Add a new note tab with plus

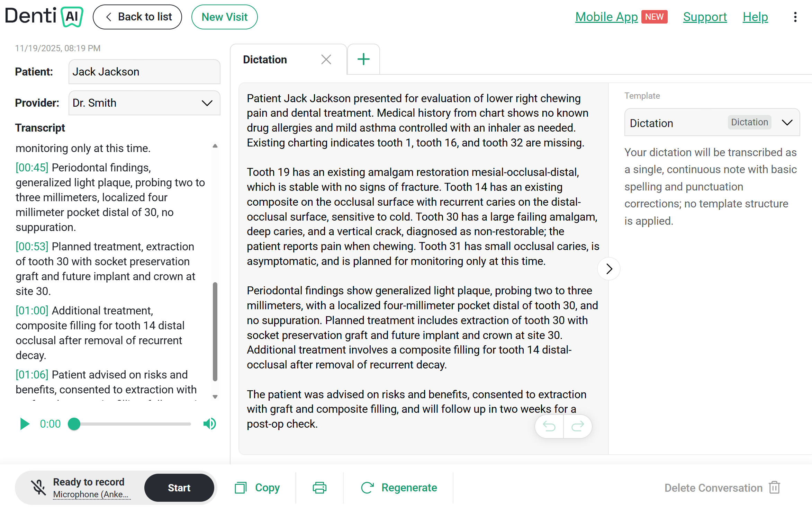(363, 59)
